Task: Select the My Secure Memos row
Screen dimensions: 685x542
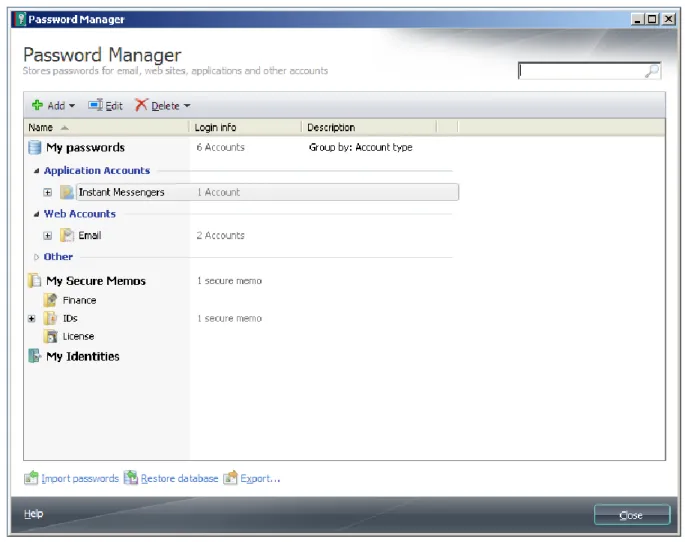Action: click(x=96, y=281)
